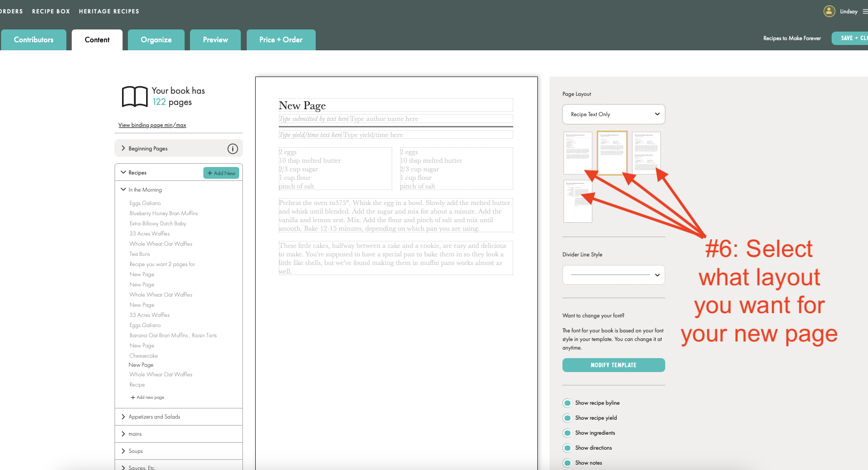
Task: Collapse the In the Morning category
Action: tap(124, 189)
